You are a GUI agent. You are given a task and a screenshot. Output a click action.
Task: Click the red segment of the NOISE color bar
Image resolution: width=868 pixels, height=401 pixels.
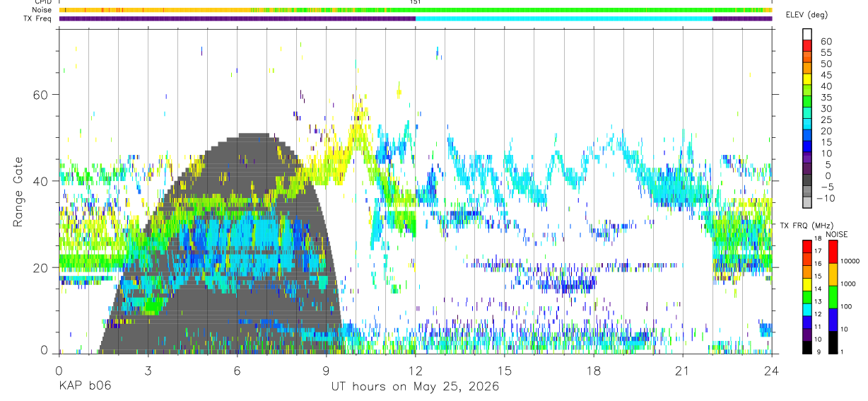point(832,252)
